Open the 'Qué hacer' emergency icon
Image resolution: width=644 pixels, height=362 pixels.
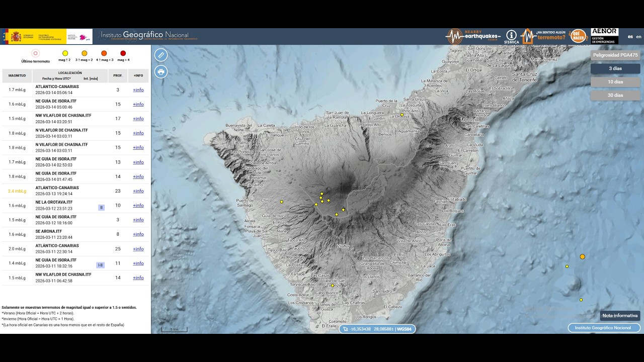578,36
